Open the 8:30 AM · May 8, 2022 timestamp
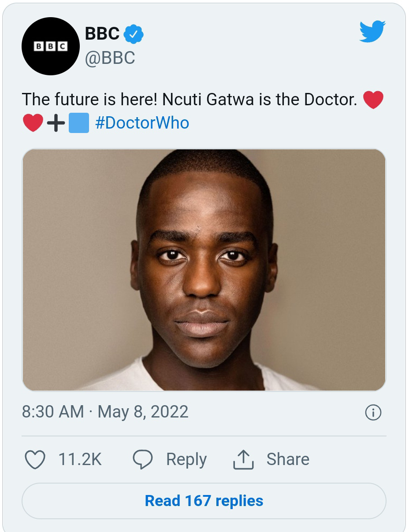 tap(105, 412)
